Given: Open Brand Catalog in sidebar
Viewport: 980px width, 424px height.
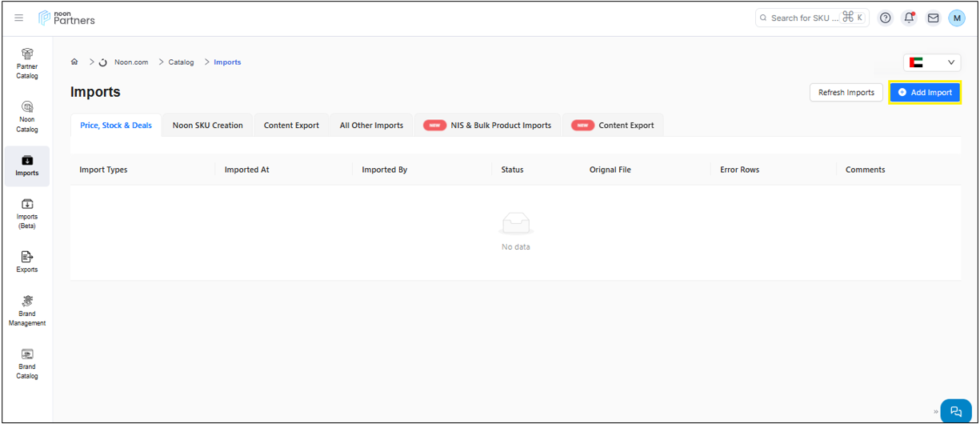Looking at the screenshot, I should tap(27, 363).
